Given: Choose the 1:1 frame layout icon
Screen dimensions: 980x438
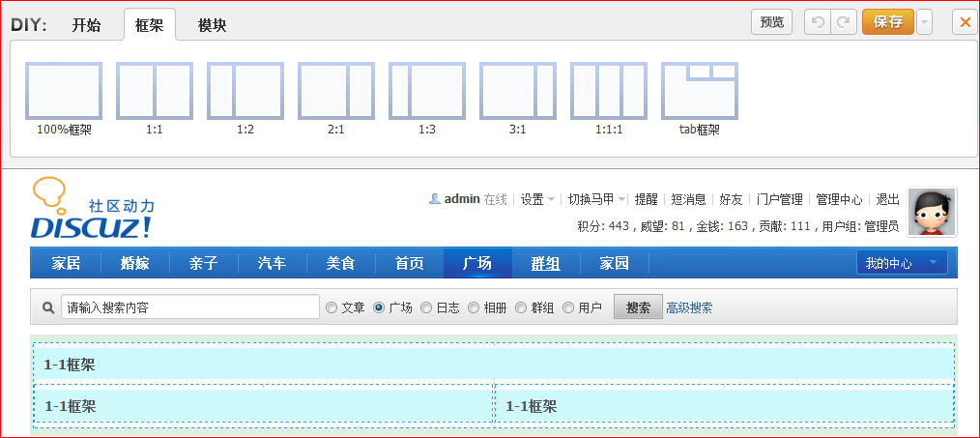Looking at the screenshot, I should (155, 91).
